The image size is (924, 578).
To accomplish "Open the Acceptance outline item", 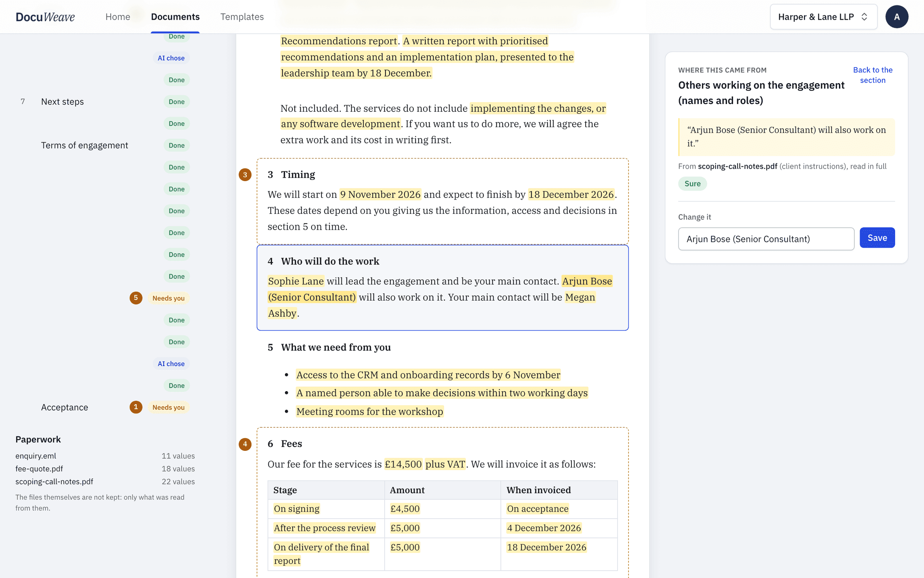I will [65, 407].
